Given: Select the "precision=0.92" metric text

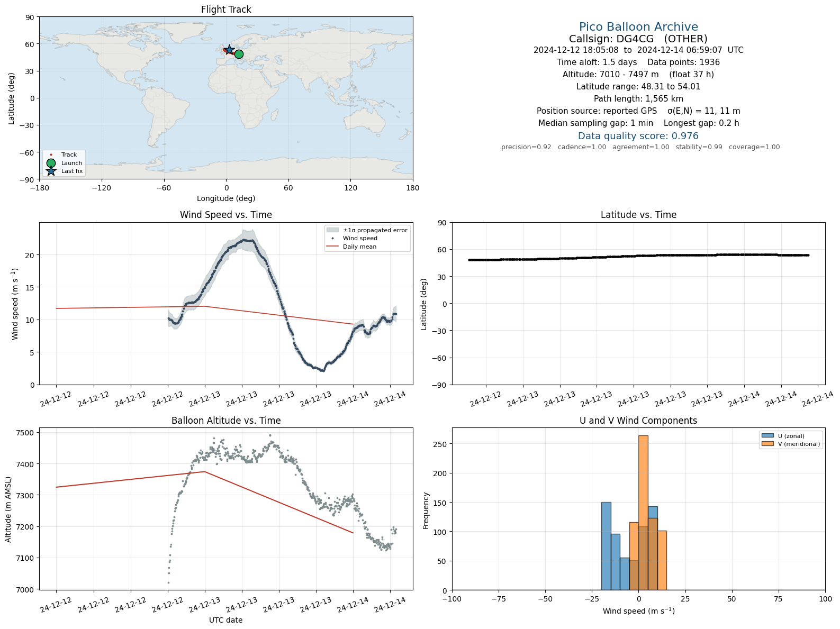Looking at the screenshot, I should click(x=526, y=147).
